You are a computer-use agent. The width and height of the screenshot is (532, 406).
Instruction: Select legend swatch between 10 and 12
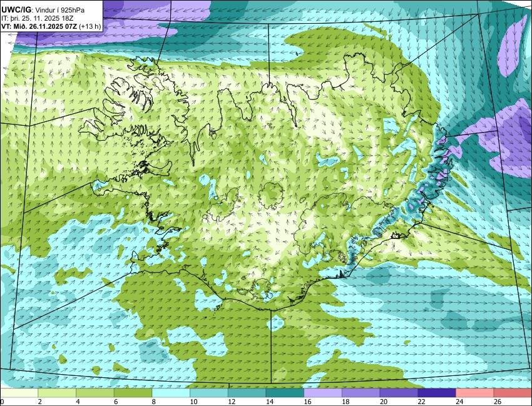point(209,393)
